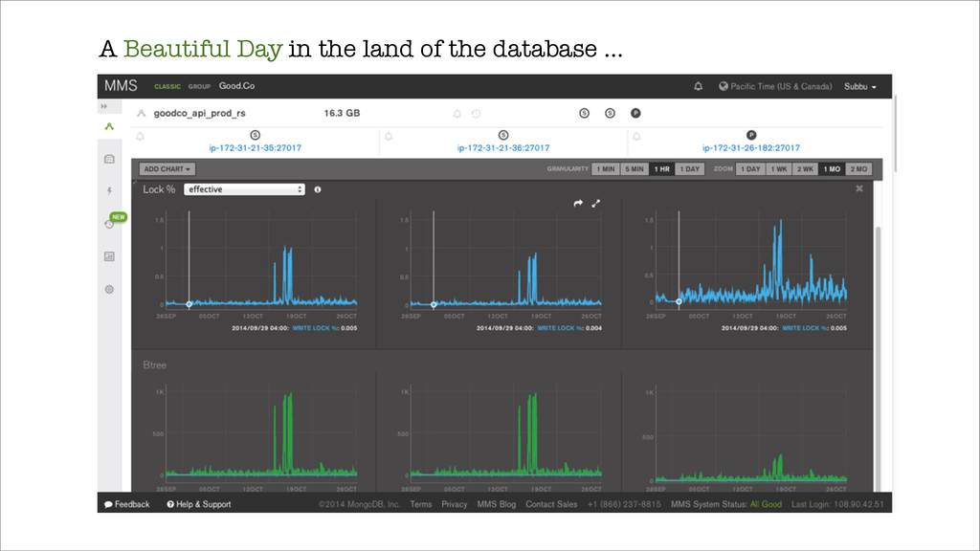Image resolution: width=980 pixels, height=551 pixels.
Task: Open the settings gear sidebar icon
Action: 109,289
